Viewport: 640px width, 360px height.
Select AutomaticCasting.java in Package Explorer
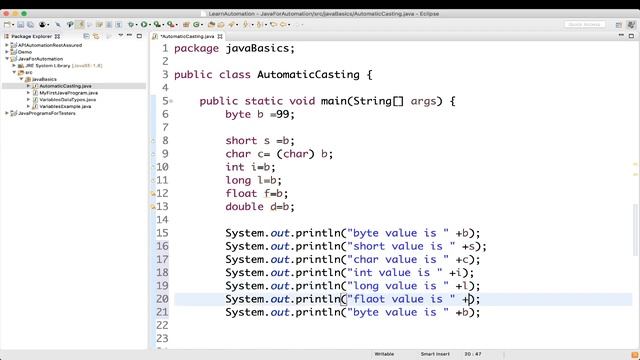(65, 86)
